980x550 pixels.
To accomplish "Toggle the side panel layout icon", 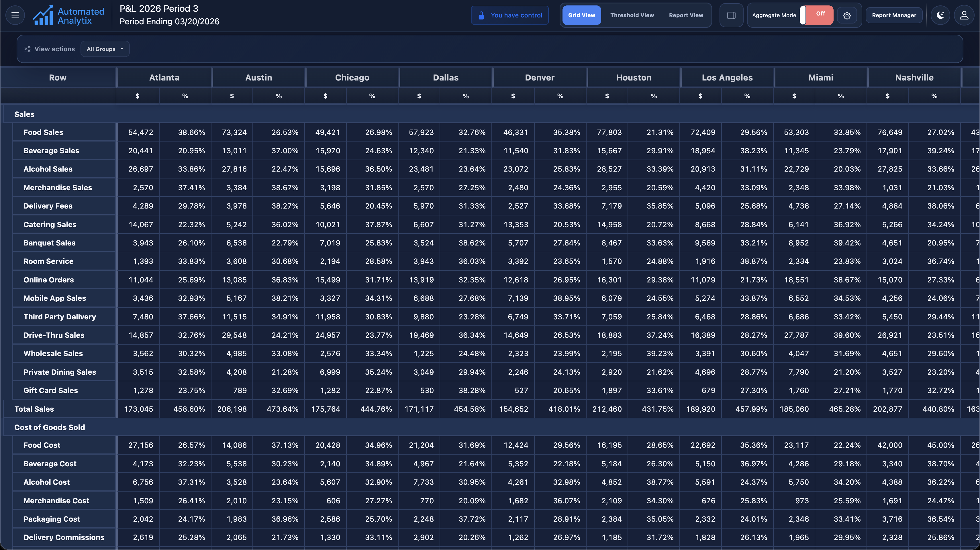I will (x=731, y=15).
